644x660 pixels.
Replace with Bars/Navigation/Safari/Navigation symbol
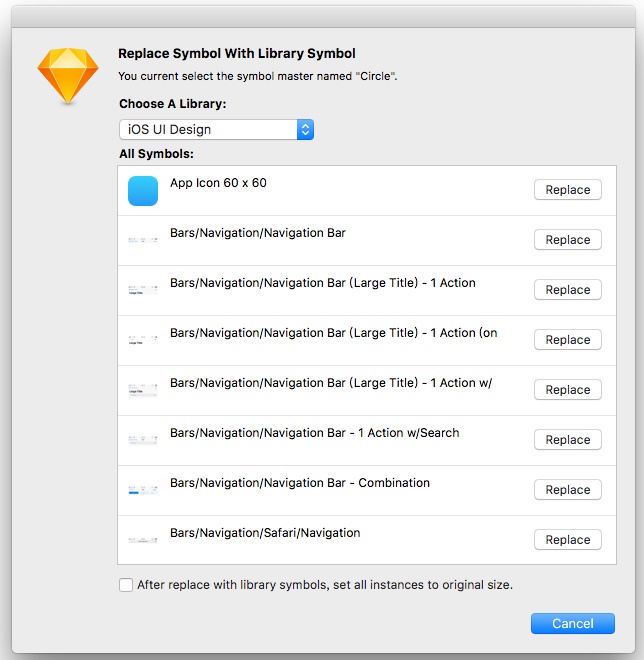pos(568,540)
